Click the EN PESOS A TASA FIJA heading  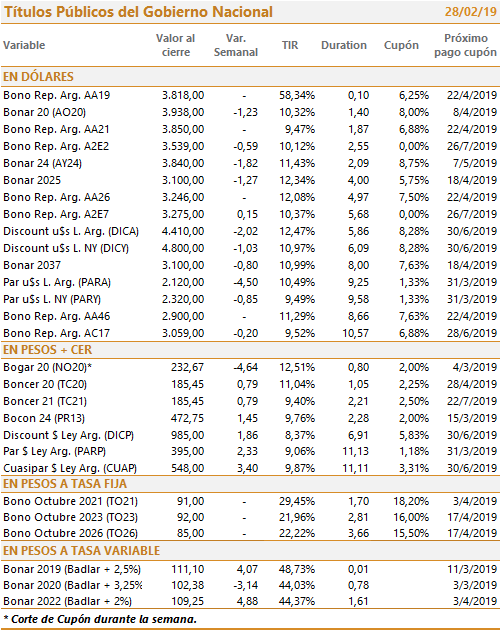pos(65,484)
